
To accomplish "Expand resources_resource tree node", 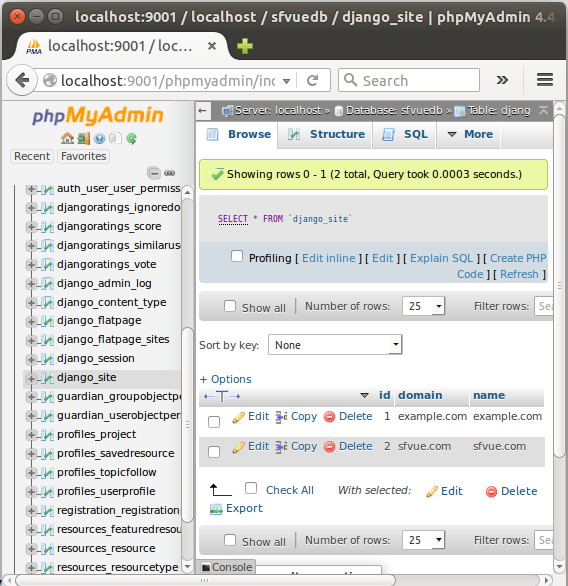I will point(31,549).
